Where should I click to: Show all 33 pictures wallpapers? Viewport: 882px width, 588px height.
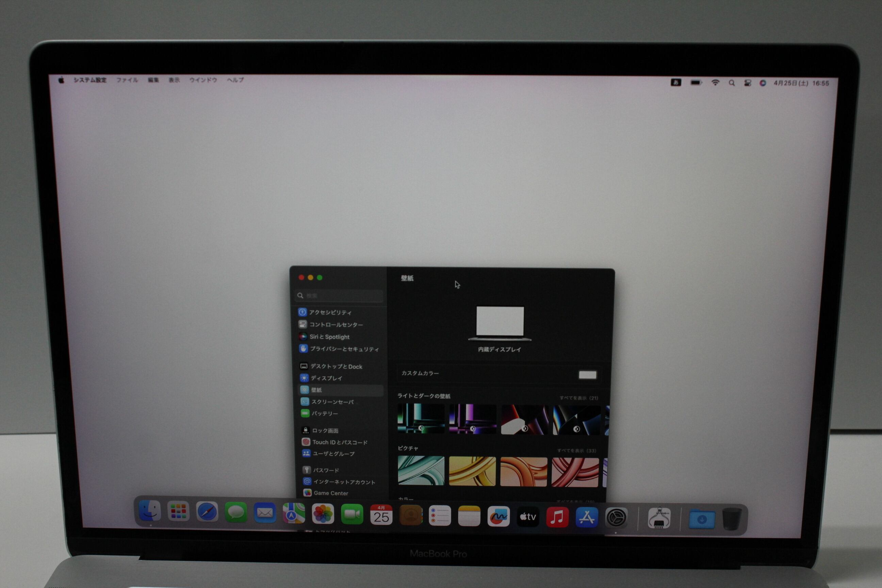(x=576, y=451)
